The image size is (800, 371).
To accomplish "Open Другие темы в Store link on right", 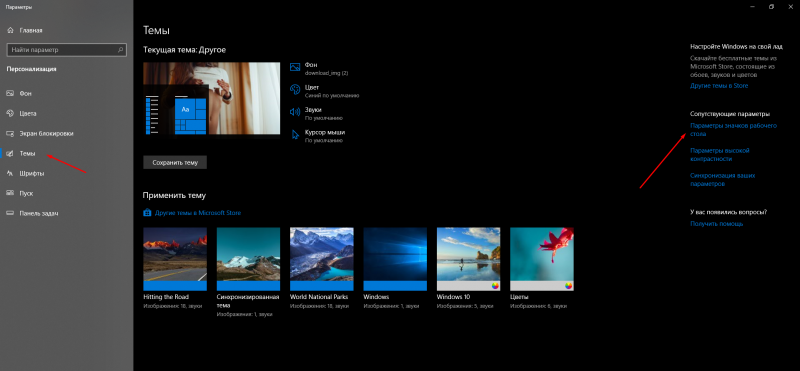I will click(x=719, y=86).
